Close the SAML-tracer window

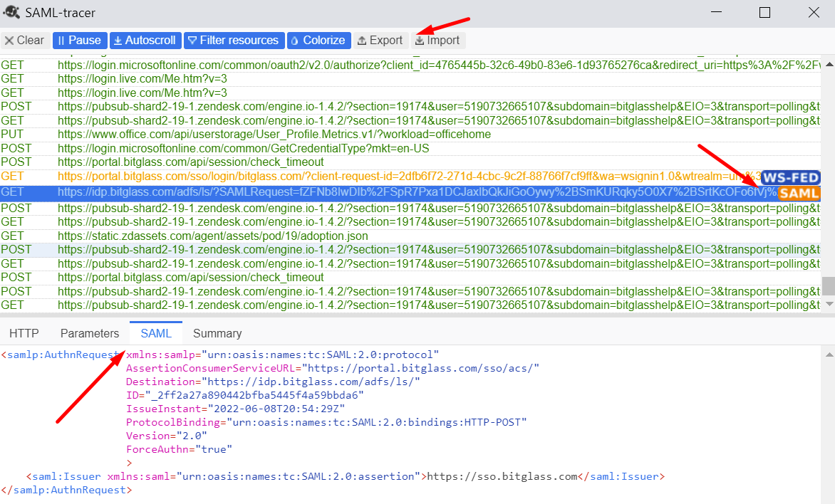[813, 12]
